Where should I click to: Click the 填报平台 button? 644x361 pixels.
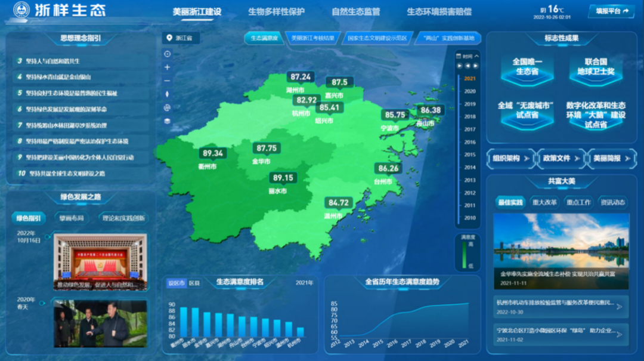click(x=611, y=11)
